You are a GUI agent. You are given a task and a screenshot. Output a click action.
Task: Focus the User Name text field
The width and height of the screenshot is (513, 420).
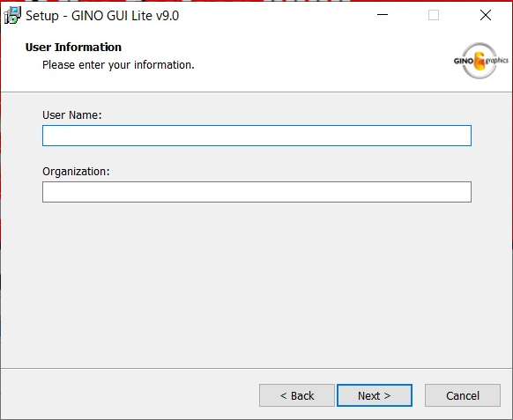(x=256, y=136)
